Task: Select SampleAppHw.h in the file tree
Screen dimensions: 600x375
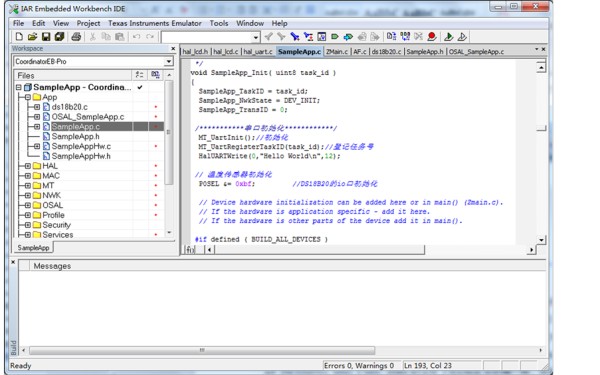Action: click(81, 156)
